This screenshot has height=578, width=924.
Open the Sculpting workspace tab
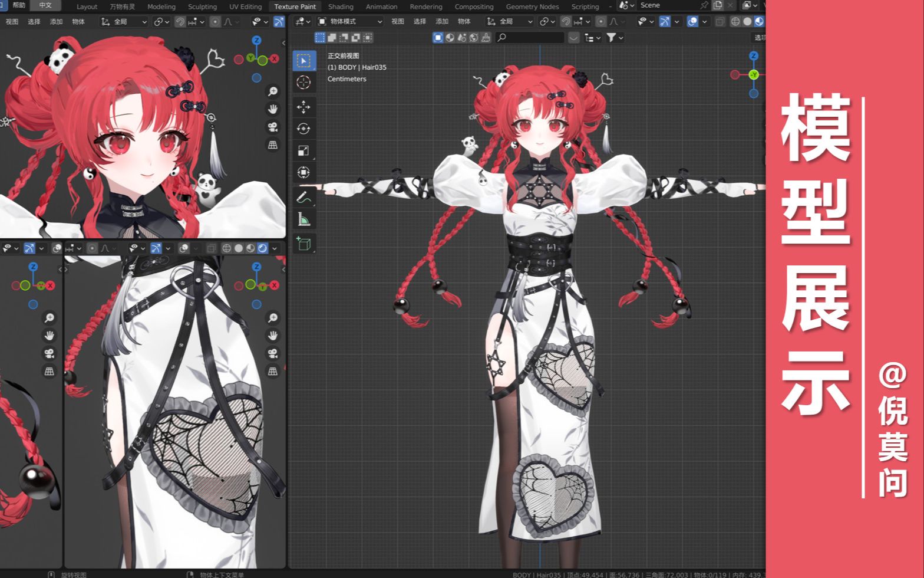(202, 6)
